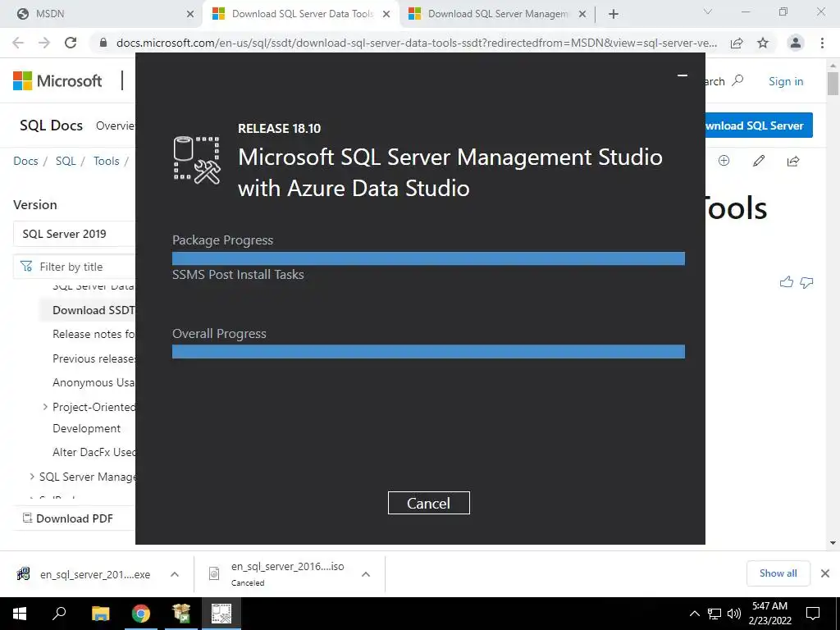Click the SSMS installer logo icon
The width and height of the screenshot is (840, 630).
(197, 160)
